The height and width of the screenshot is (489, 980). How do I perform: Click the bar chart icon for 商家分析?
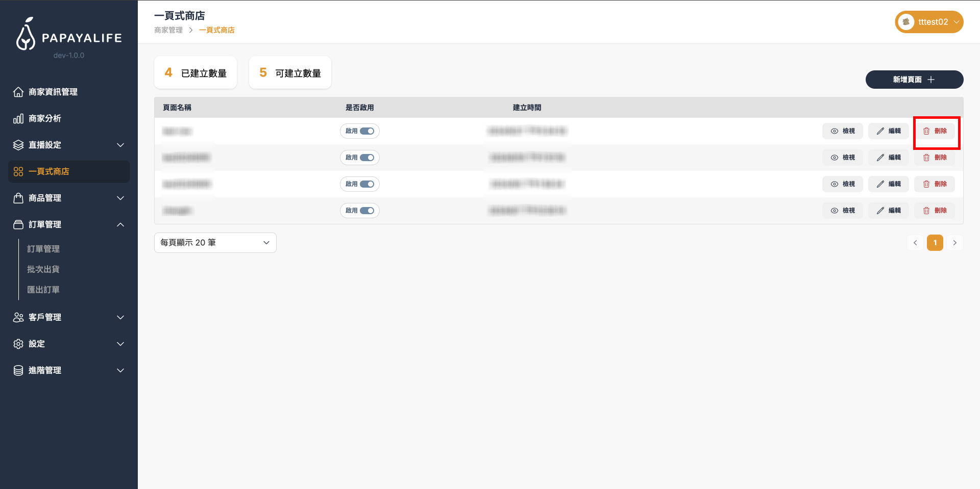pyautogui.click(x=18, y=118)
